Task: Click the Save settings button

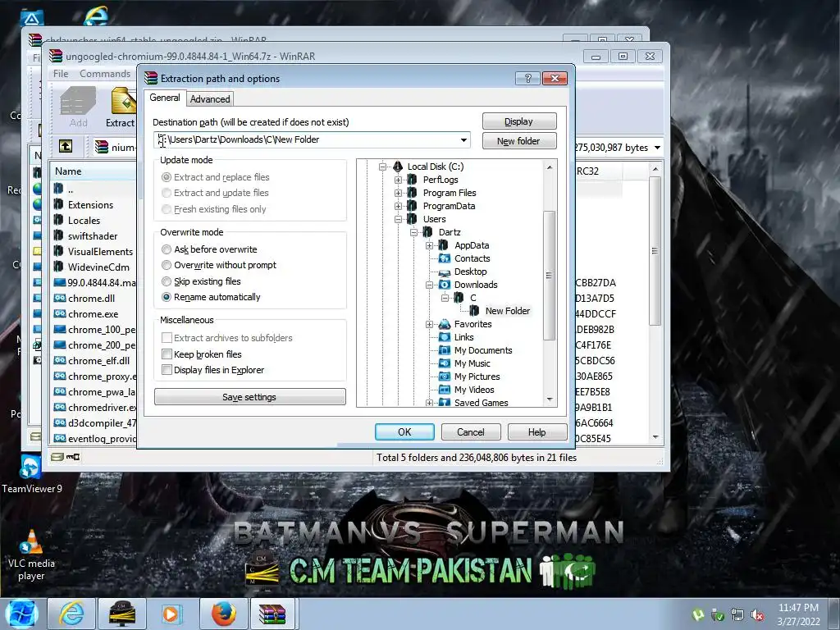Action: [x=249, y=397]
